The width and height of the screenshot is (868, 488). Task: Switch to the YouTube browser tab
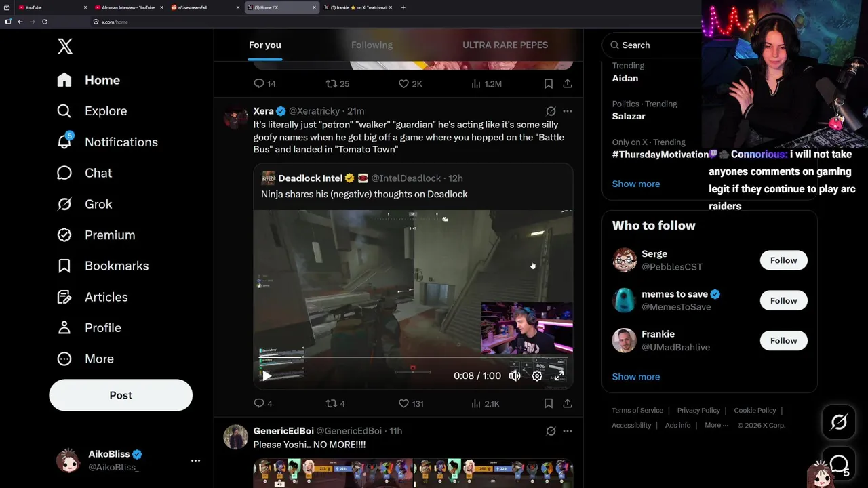pos(52,7)
